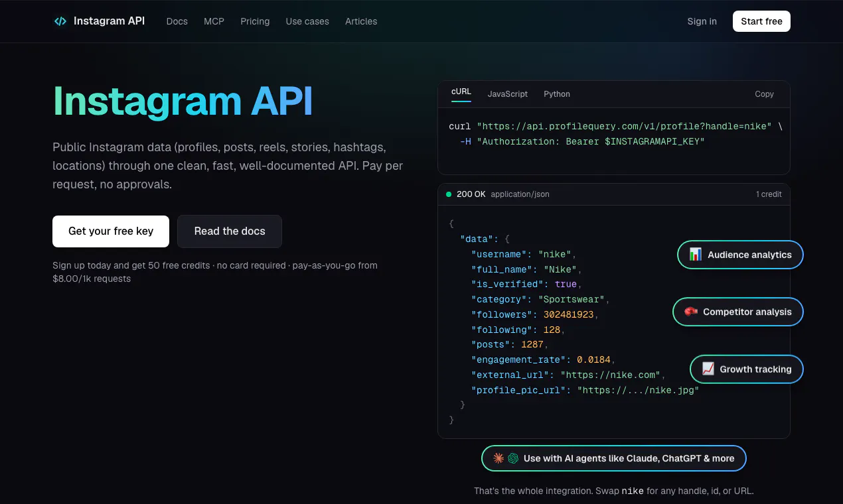Viewport: 843px width, 504px height.
Task: Click the profile_pic_url JSON line
Action: tap(585, 390)
